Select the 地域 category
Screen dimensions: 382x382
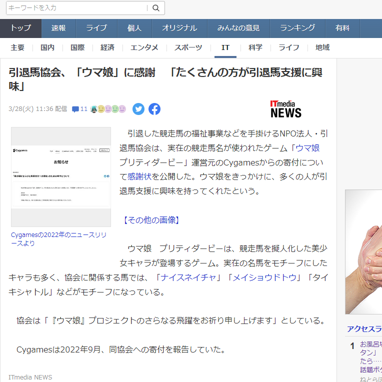point(322,48)
